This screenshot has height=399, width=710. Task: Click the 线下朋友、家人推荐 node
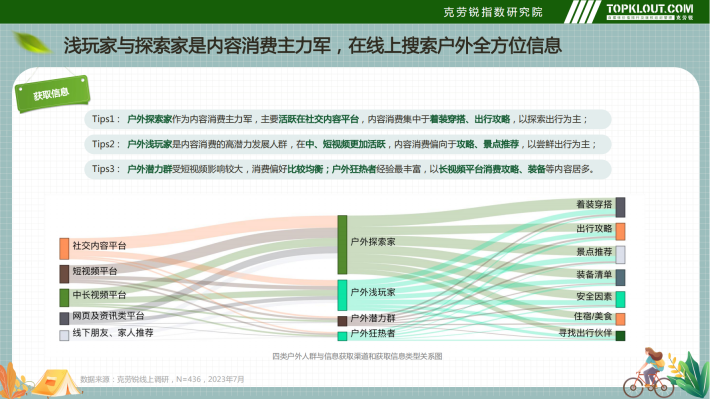point(64,335)
